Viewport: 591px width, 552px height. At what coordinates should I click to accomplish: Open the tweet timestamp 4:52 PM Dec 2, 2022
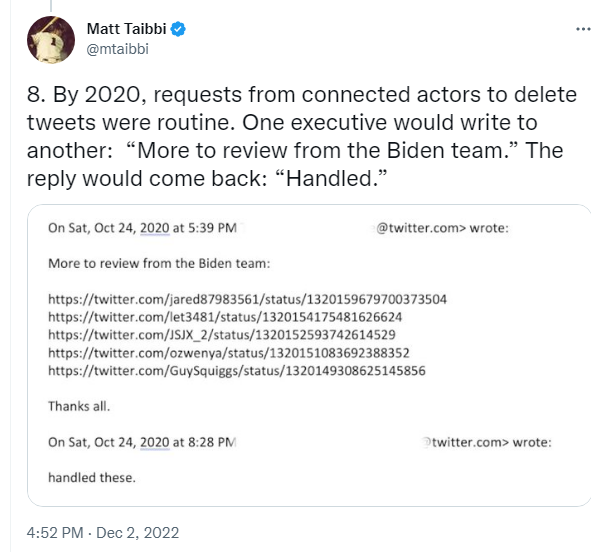pyautogui.click(x=103, y=533)
